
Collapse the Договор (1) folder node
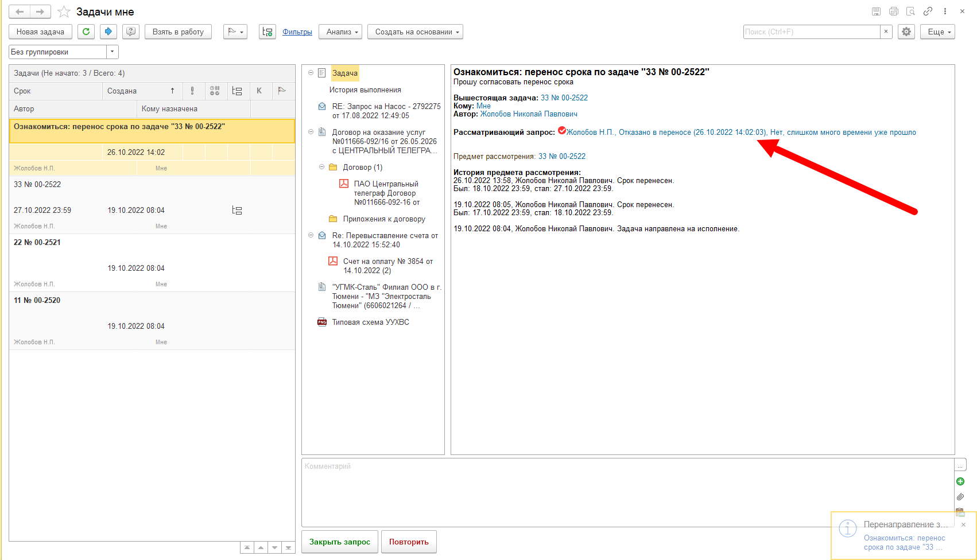321,167
